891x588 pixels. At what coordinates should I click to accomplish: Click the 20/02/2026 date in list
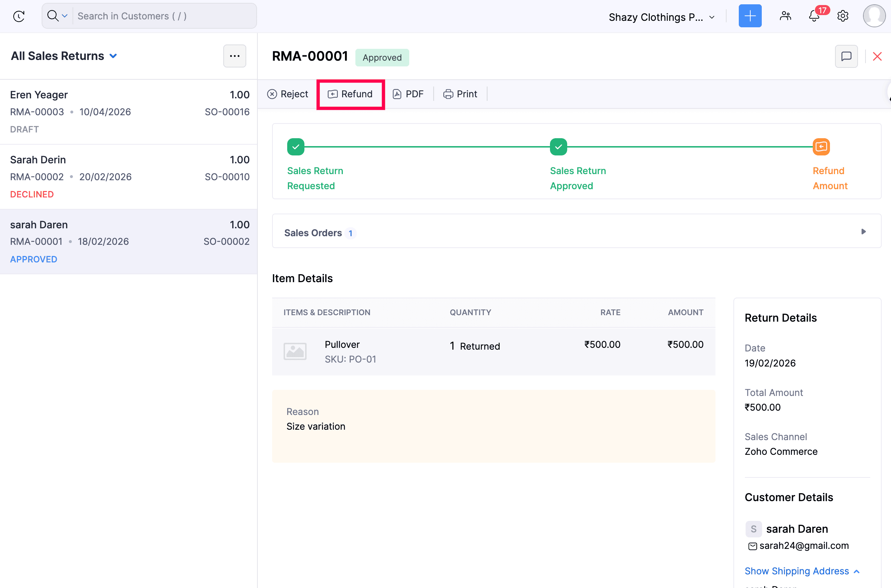pyautogui.click(x=106, y=177)
